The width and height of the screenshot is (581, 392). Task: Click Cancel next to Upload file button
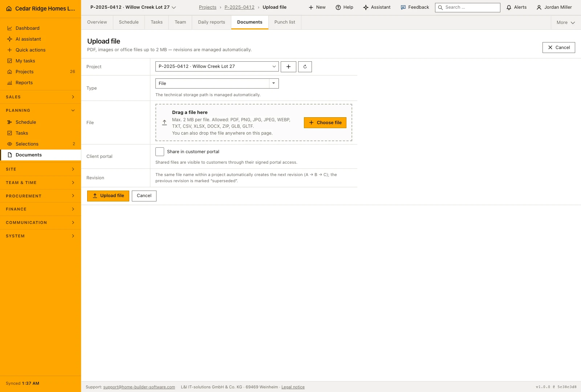click(144, 196)
